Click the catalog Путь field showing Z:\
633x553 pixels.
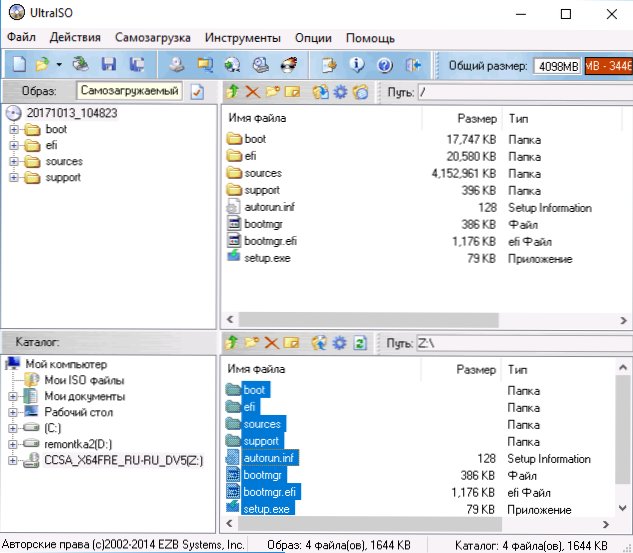click(x=524, y=344)
